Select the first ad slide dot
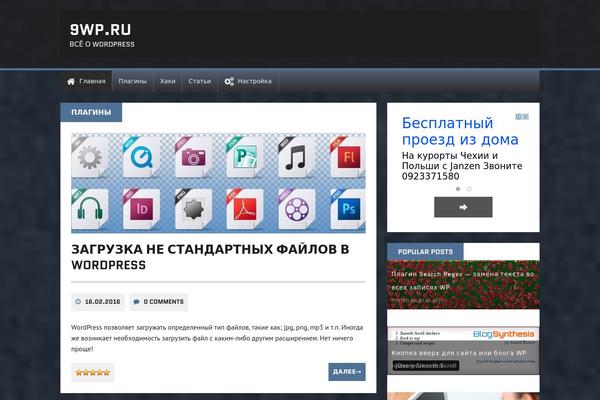Screen dimensions: 600x400 click(x=458, y=189)
